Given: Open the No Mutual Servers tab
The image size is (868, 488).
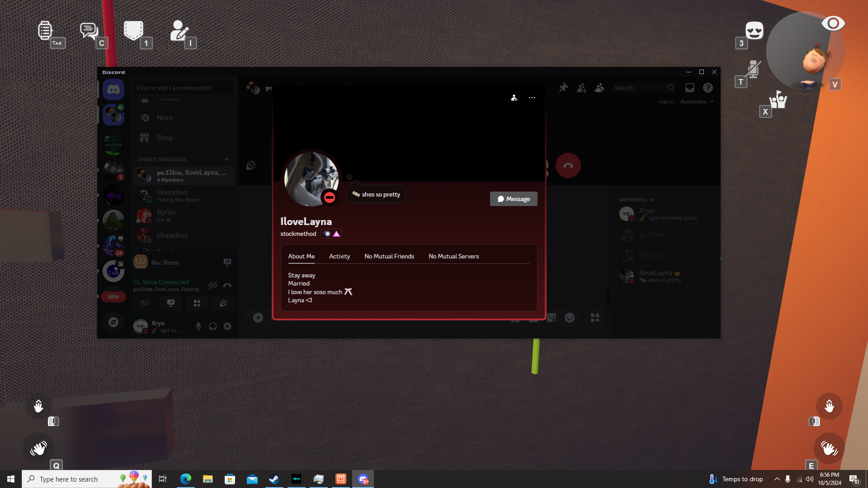Looking at the screenshot, I should pyautogui.click(x=453, y=256).
